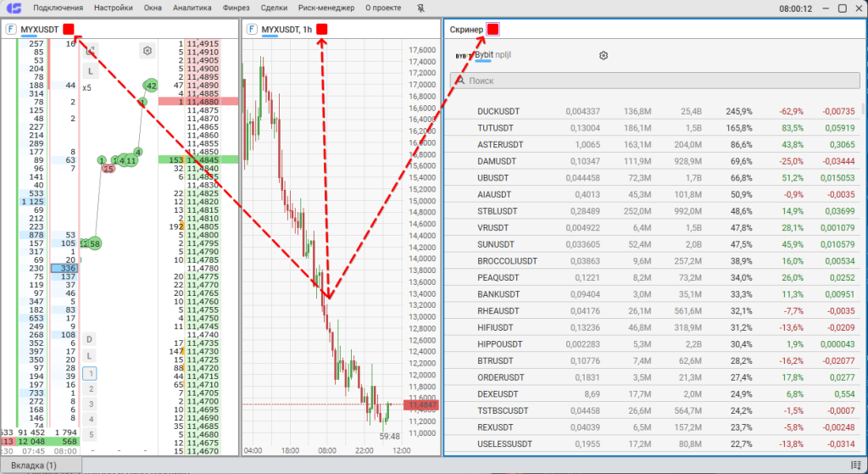This screenshot has width=868, height=474.
Task: Click the chart mode icon above the L button
Action: tap(90, 51)
